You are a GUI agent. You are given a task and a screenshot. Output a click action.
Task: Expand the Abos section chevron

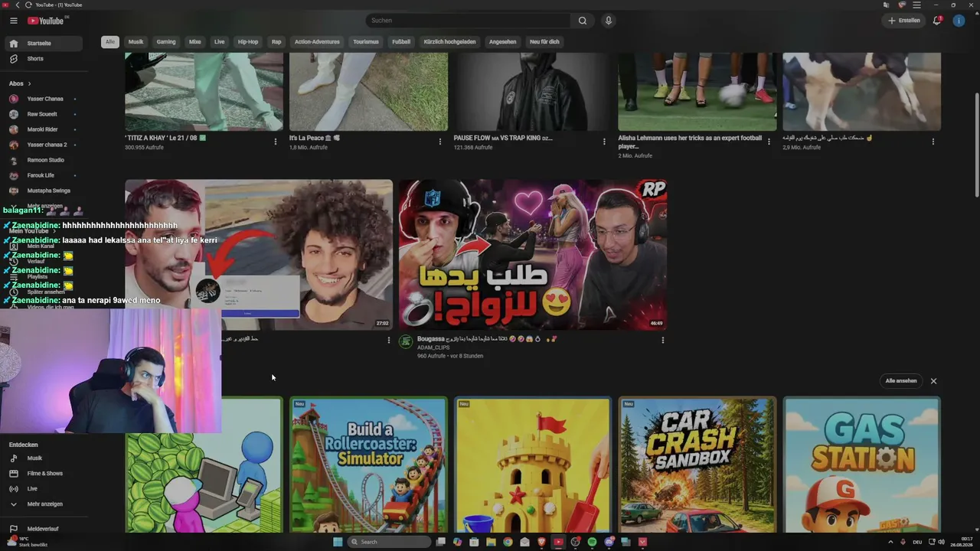(x=29, y=83)
